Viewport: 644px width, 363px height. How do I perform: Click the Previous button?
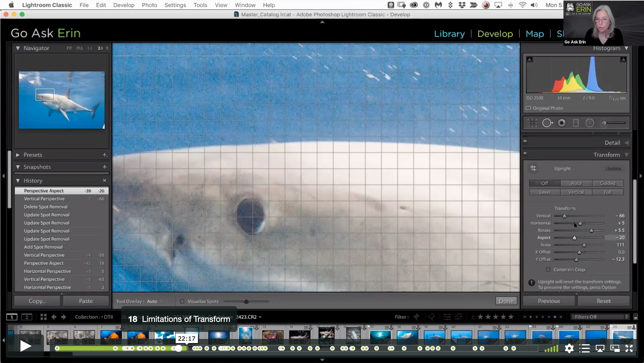coord(549,301)
